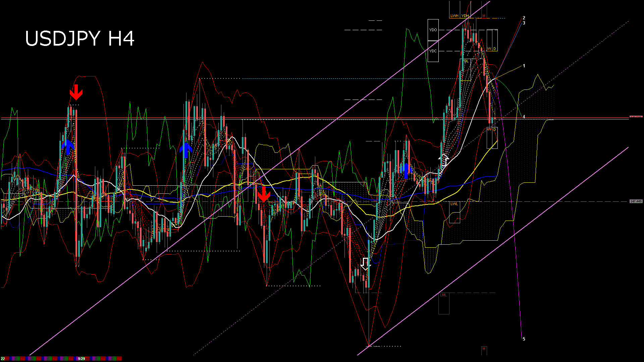The image size is (644, 362).
Task: Select the 9/29 date marker
Action: 82,359
